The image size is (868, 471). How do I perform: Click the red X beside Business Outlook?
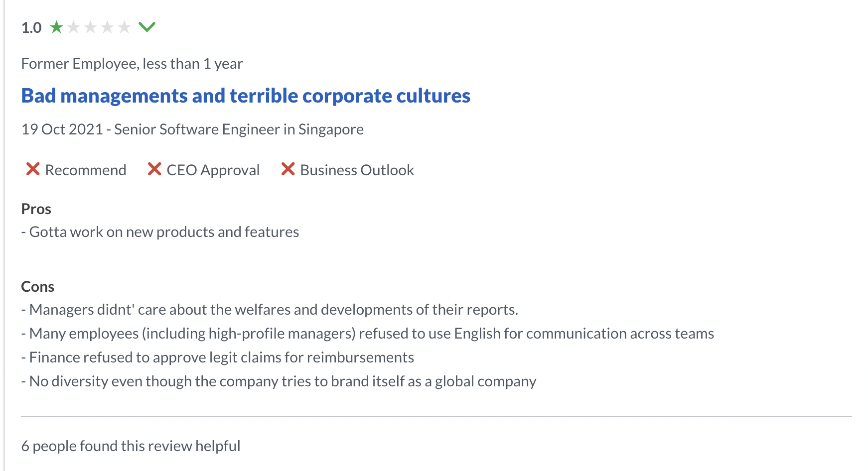288,169
